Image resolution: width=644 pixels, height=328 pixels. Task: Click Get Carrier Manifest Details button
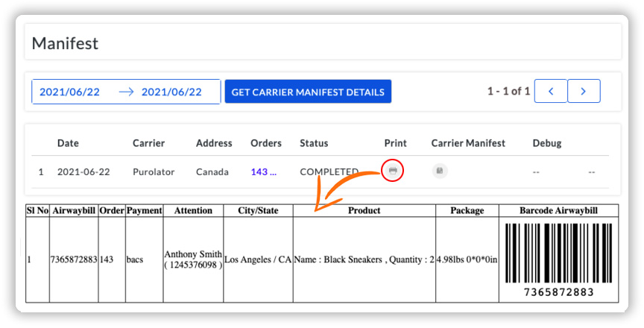pos(308,92)
